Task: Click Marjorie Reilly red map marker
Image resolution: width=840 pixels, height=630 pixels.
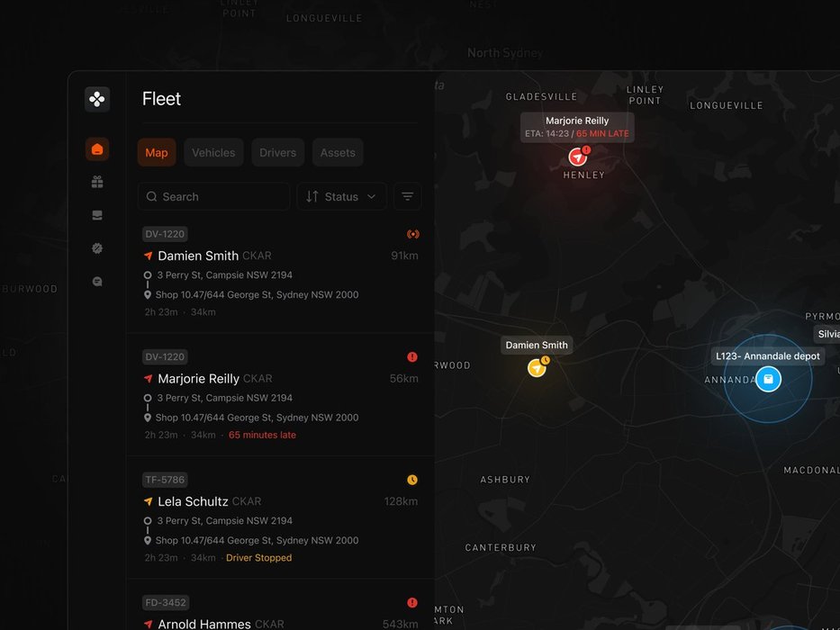Action: 577,157
